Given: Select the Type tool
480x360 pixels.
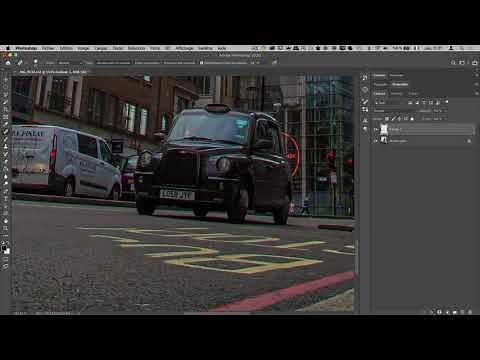Looking at the screenshot, I should (6, 198).
